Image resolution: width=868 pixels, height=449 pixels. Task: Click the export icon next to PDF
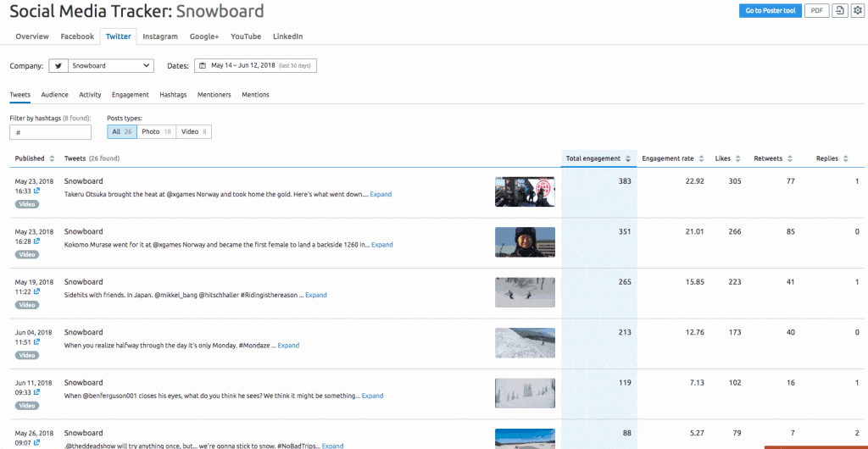tap(840, 10)
